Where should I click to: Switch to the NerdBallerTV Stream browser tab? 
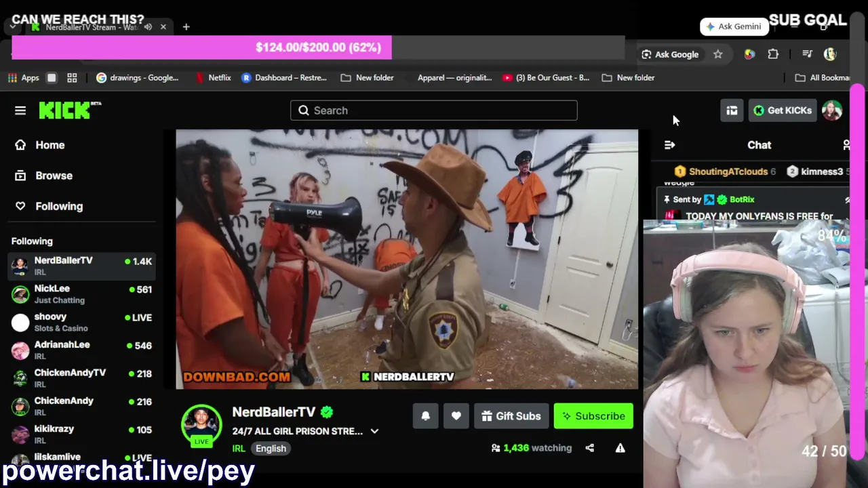(93, 27)
